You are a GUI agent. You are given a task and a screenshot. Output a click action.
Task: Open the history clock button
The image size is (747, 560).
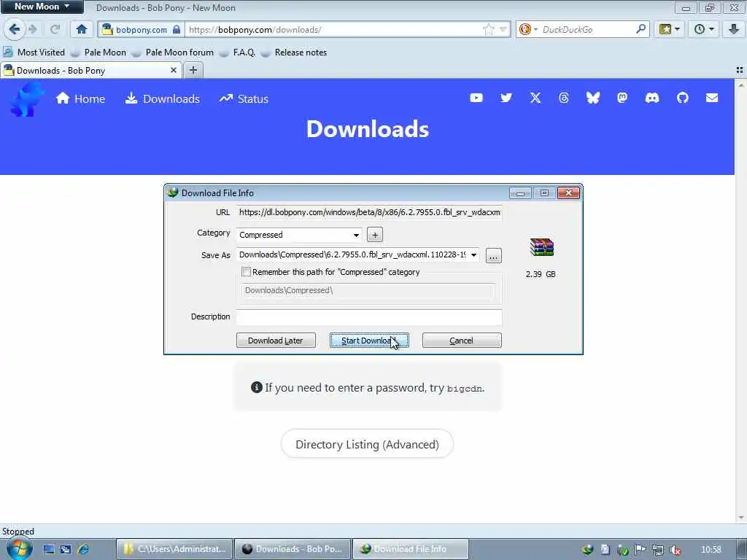pos(704,29)
